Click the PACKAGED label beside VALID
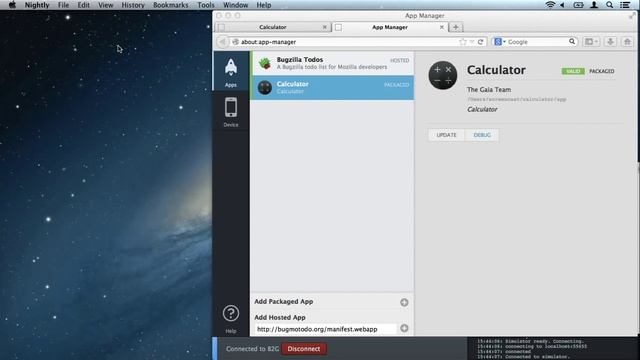Image resolution: width=640 pixels, height=360 pixels. tap(602, 71)
